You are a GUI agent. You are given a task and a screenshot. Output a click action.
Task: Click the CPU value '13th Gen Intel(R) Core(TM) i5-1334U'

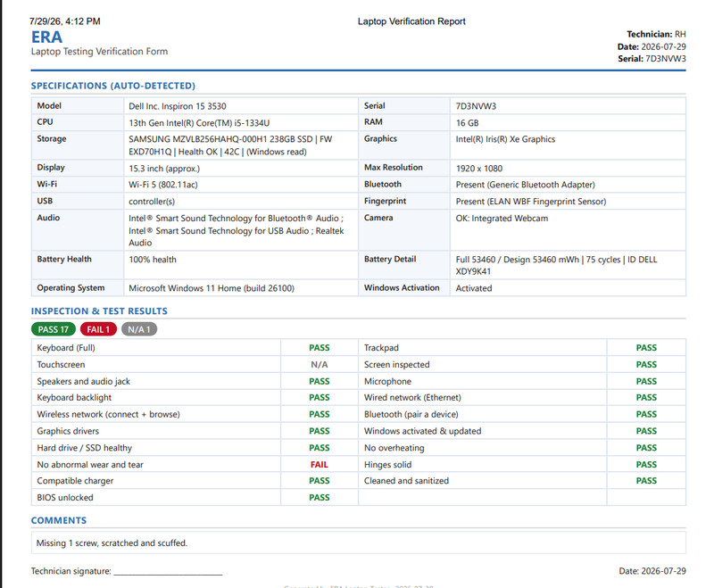(199, 123)
